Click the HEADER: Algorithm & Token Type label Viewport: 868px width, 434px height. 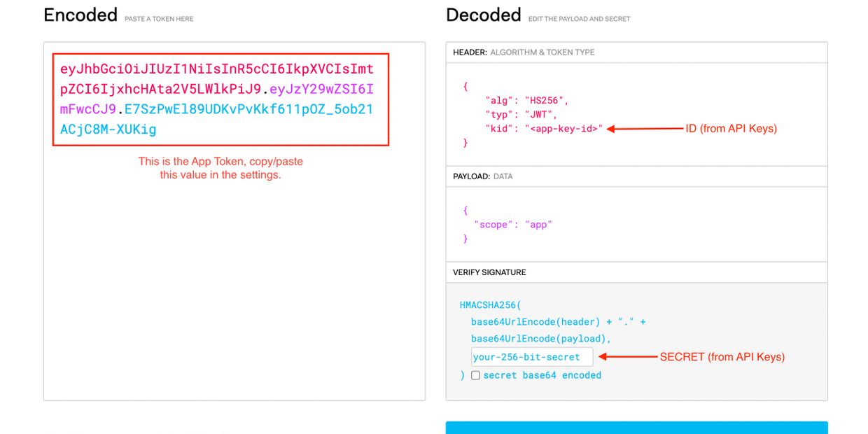[524, 52]
